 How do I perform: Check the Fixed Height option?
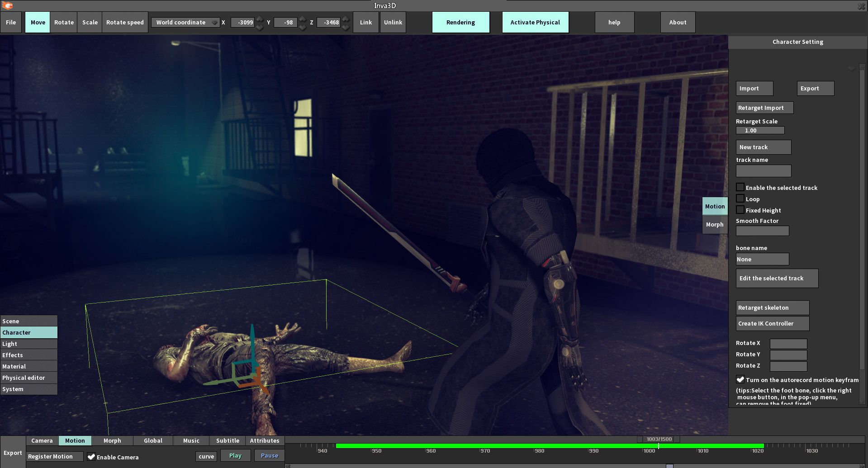pos(740,209)
